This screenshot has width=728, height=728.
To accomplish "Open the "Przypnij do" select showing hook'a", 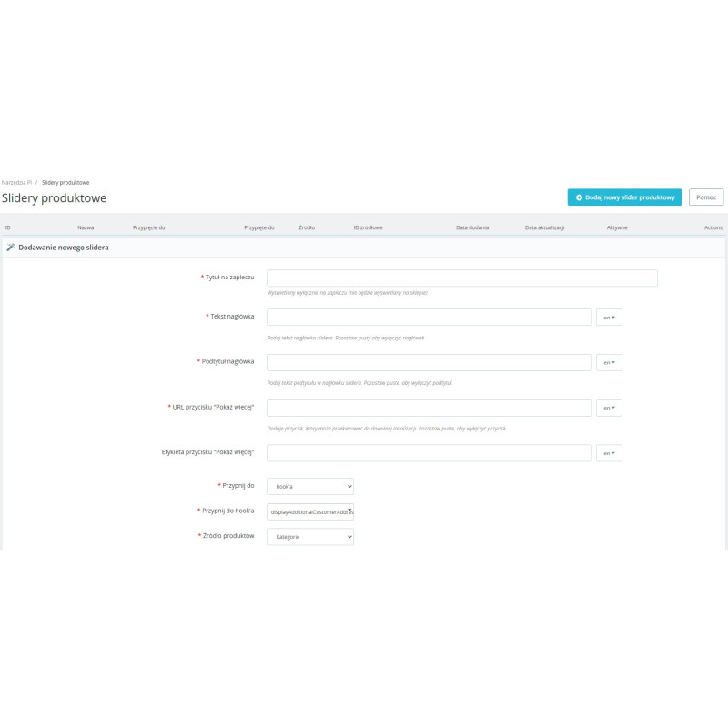I will pyautogui.click(x=309, y=487).
